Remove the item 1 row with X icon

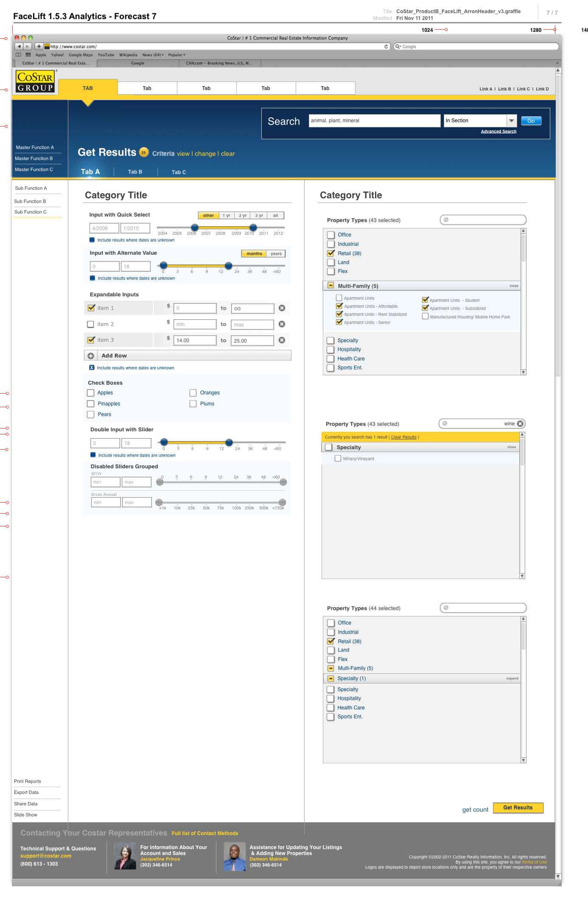click(282, 308)
